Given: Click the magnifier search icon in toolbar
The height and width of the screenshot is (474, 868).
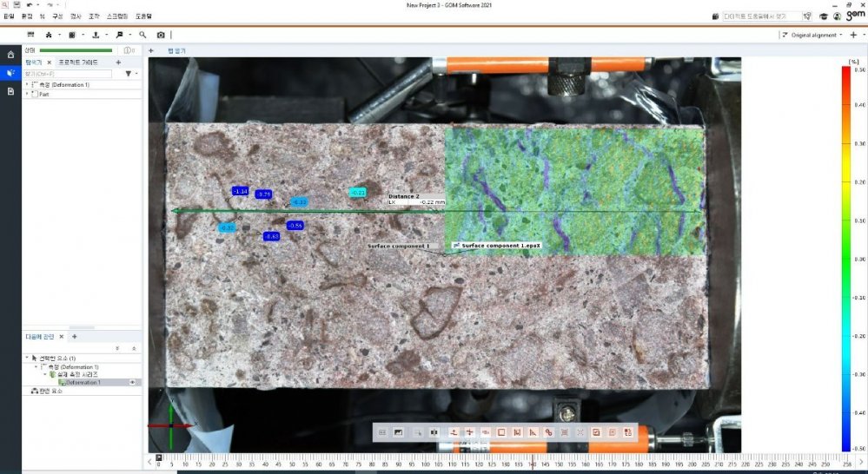Looking at the screenshot, I should coord(142,35).
